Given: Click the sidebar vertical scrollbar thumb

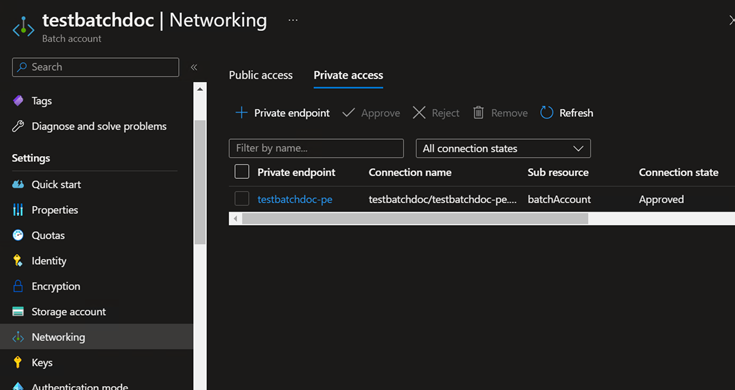Looking at the screenshot, I should (200, 182).
